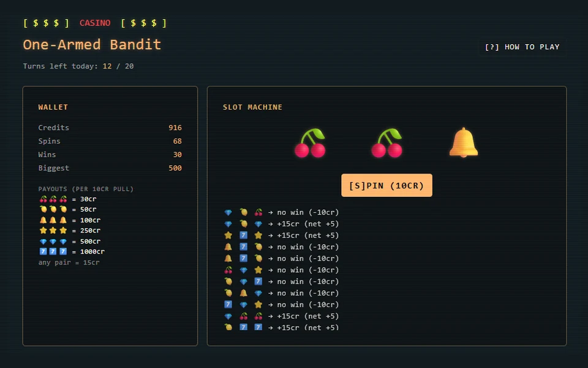Click the 'PAYOUTS (PER 10CR PULL)' heading
This screenshot has width=588, height=368.
pyautogui.click(x=86, y=189)
